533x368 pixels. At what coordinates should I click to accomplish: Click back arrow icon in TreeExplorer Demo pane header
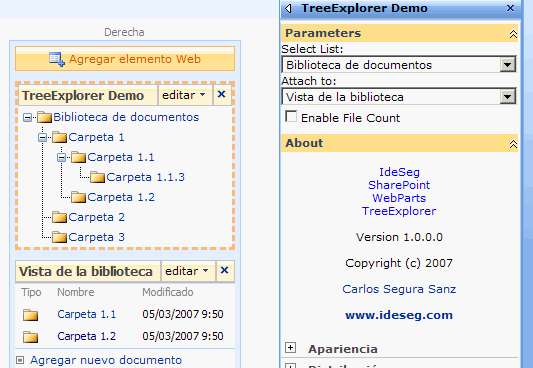tap(289, 8)
